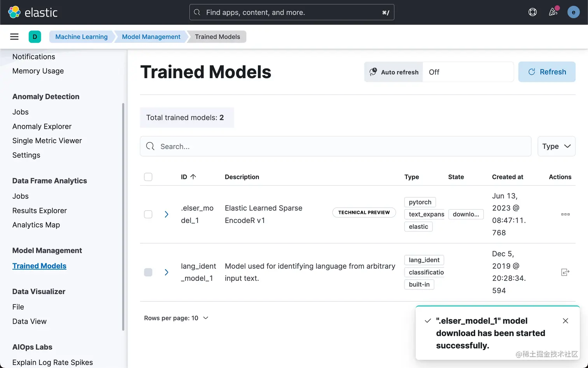Image resolution: width=588 pixels, height=368 pixels.
Task: Open the help menu lifebuoy icon
Action: point(533,12)
